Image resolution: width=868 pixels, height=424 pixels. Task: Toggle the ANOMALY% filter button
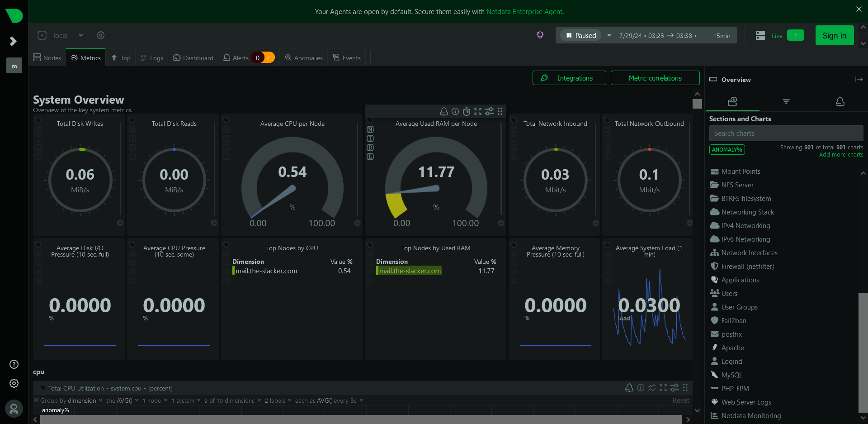(727, 150)
